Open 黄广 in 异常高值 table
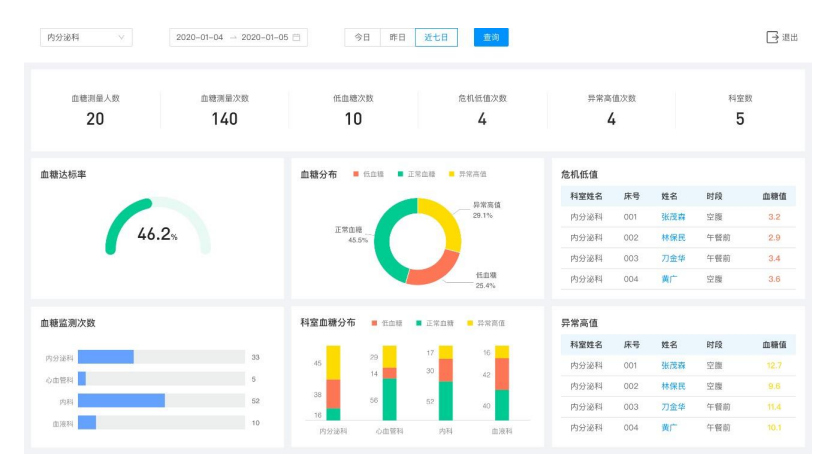 tap(669, 427)
